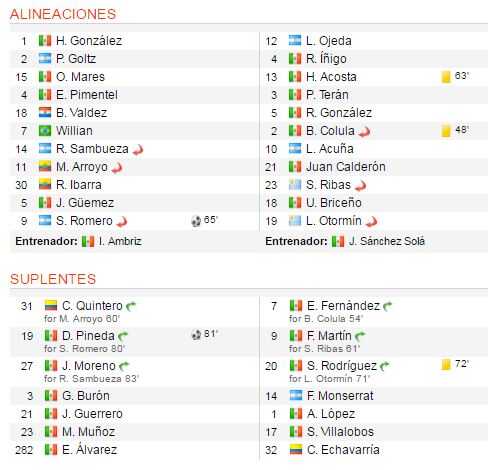Open player H. González's profile
The height and width of the screenshot is (470, 488).
coord(89,41)
